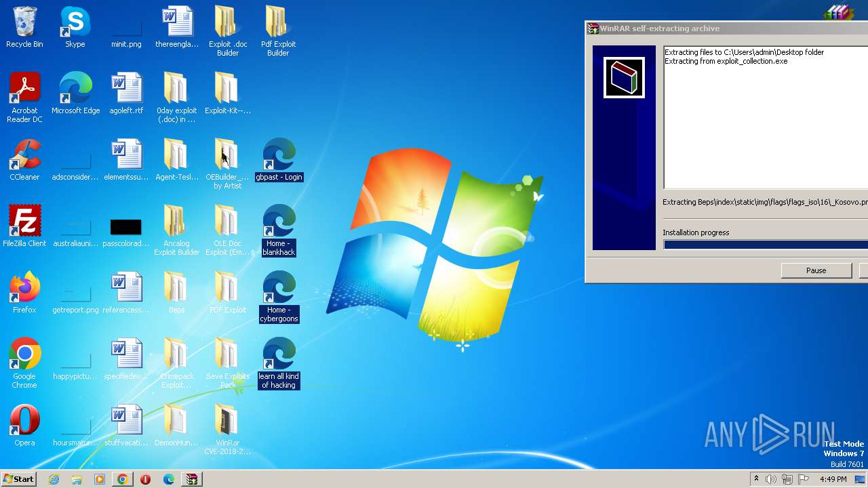Select the hoursmatur... file icon

click(x=75, y=426)
